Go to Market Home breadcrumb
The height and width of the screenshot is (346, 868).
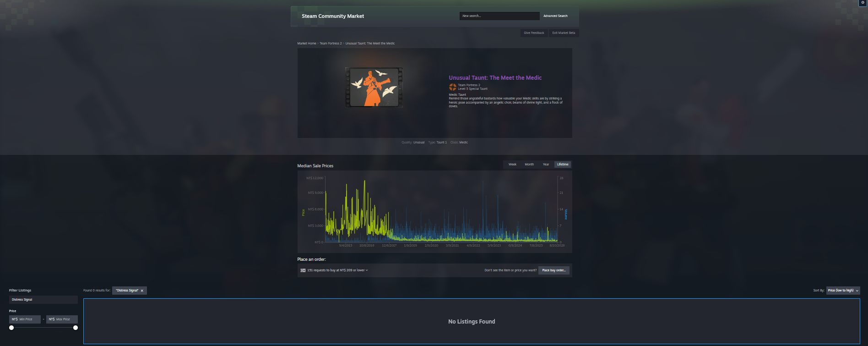click(307, 44)
